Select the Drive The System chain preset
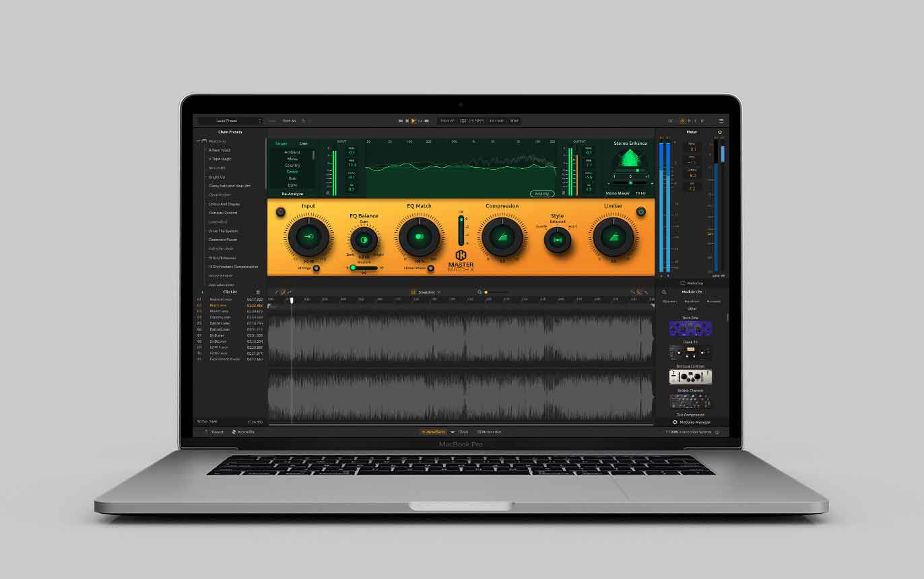 coord(223,231)
